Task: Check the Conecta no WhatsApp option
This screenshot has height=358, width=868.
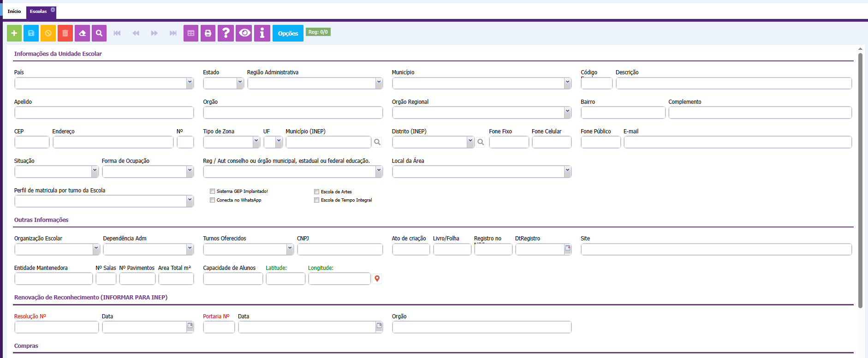Action: click(x=213, y=200)
